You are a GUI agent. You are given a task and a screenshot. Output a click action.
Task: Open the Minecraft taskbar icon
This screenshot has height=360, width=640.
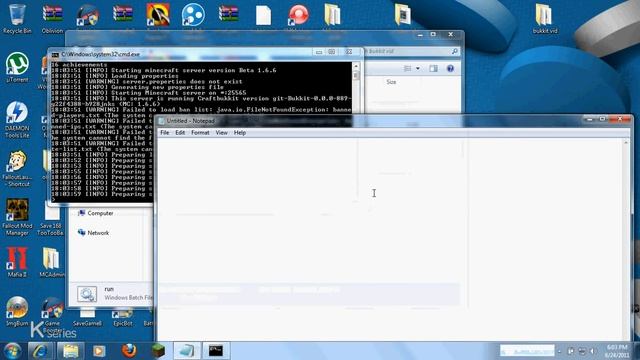(x=158, y=351)
